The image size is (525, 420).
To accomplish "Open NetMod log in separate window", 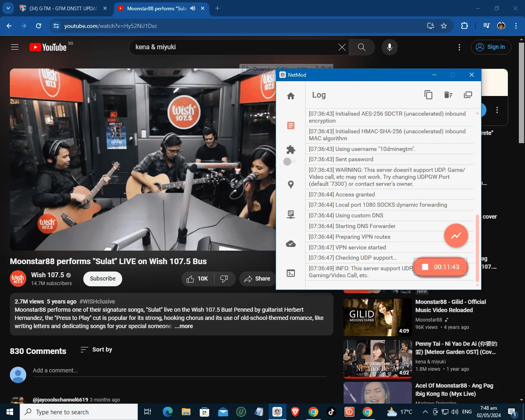I will tap(468, 95).
